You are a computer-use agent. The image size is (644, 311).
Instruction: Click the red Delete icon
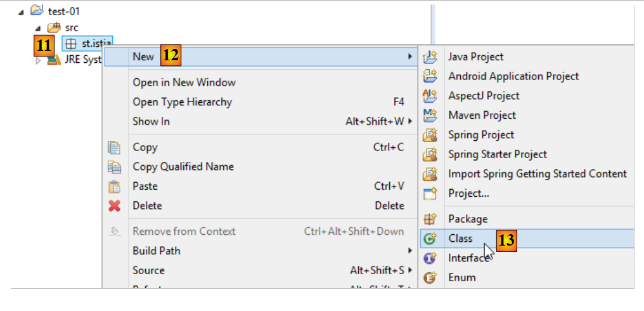[x=115, y=206]
